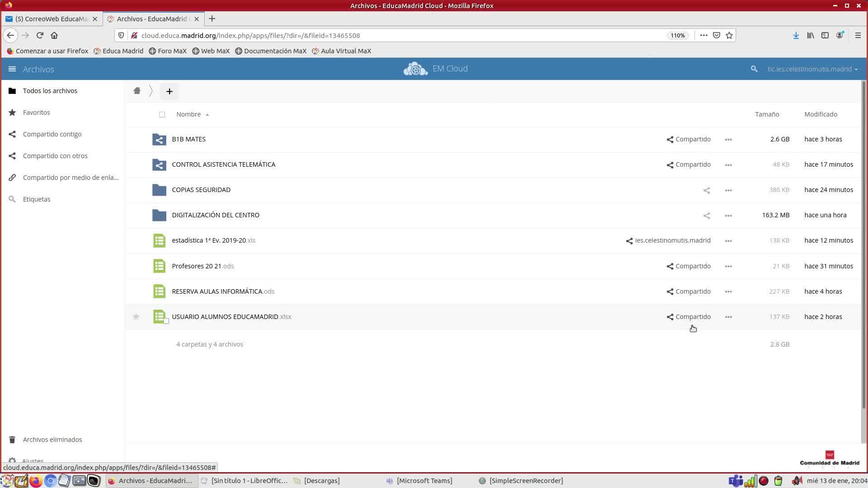The width and height of the screenshot is (868, 488).
Task: Toggle the select-all files checkbox
Action: click(162, 115)
